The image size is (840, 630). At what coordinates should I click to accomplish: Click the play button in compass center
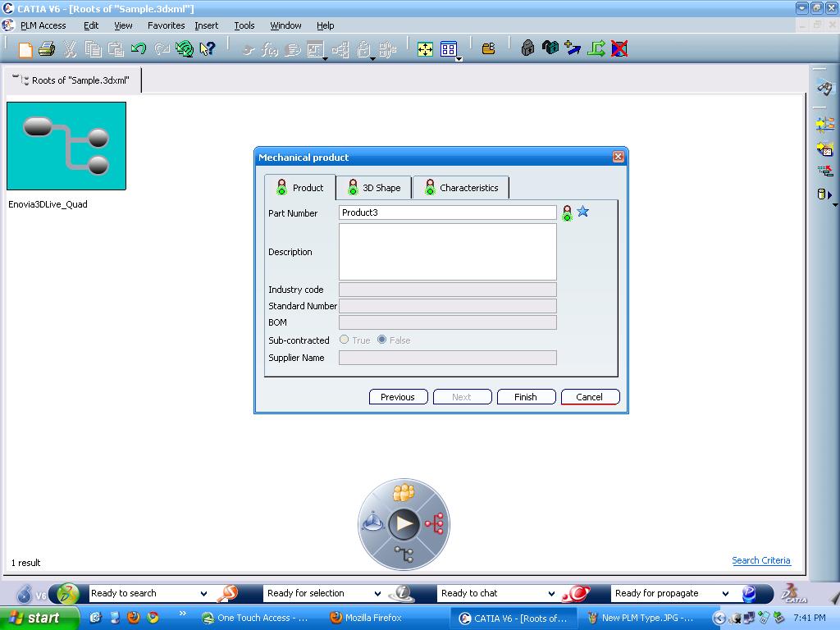(x=404, y=523)
